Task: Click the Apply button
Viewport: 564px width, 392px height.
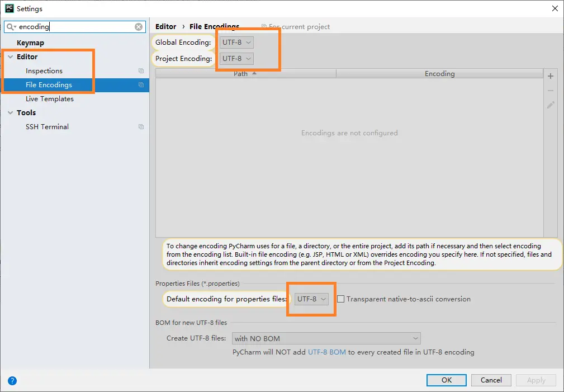Action: 536,380
